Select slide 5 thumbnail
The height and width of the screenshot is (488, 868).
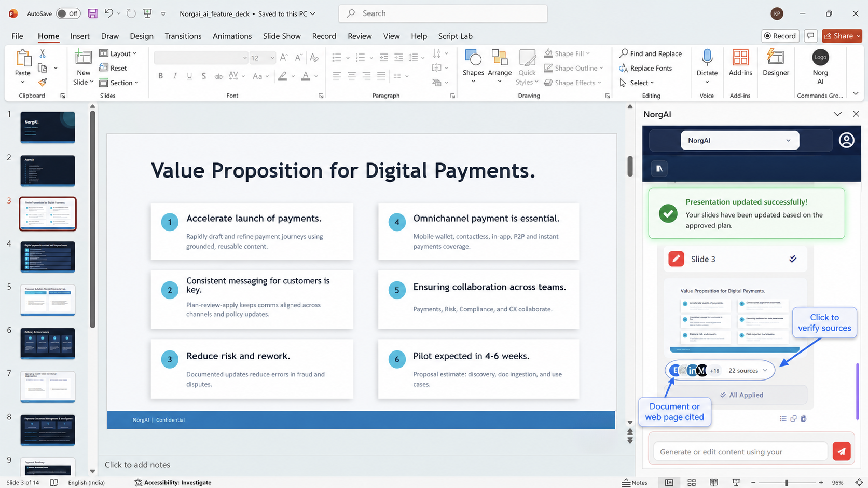pyautogui.click(x=48, y=300)
